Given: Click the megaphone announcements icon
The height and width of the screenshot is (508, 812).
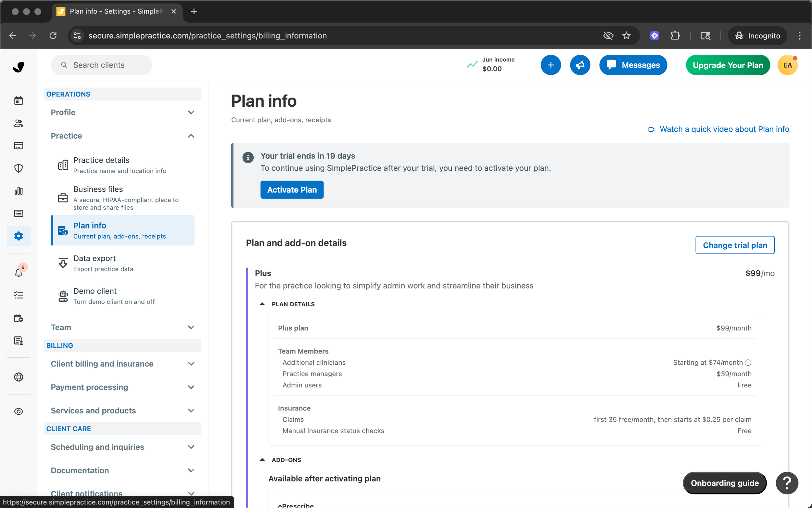Looking at the screenshot, I should coord(580,65).
